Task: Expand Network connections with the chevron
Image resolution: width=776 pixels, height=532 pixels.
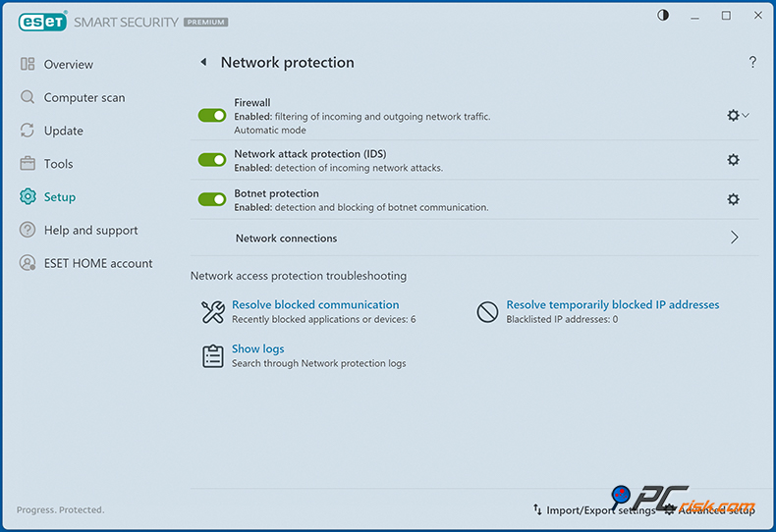Action: pos(735,238)
